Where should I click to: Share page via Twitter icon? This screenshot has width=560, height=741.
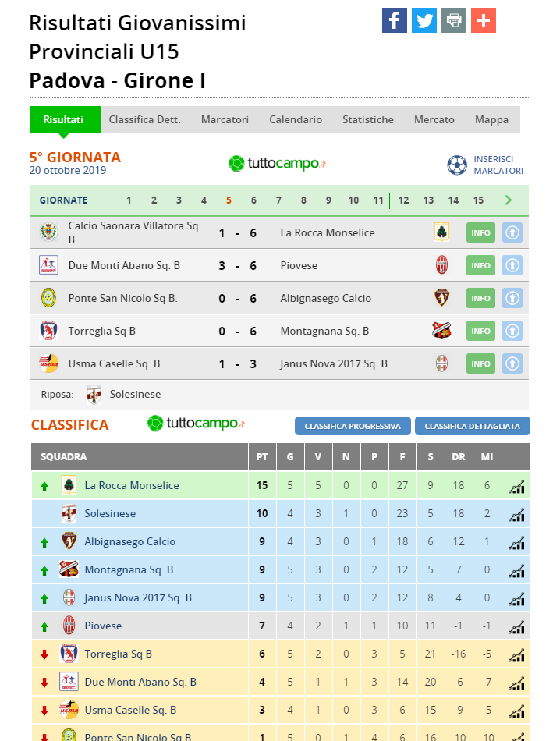[x=424, y=20]
